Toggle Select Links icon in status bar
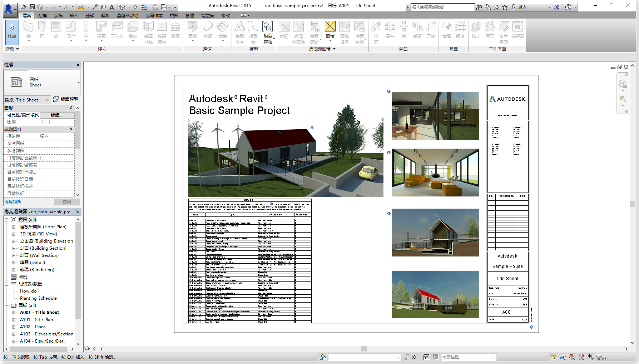The height and width of the screenshot is (364, 639). pos(554,357)
